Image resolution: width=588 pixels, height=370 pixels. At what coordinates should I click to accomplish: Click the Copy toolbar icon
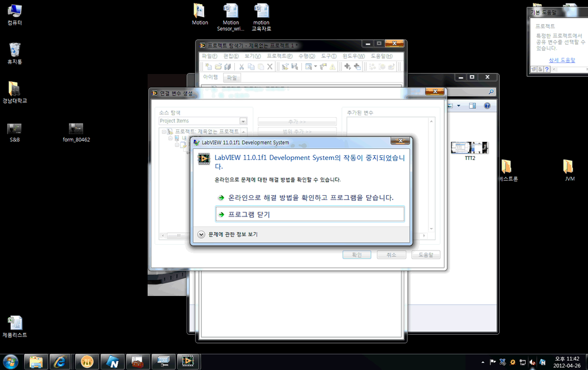coord(251,66)
